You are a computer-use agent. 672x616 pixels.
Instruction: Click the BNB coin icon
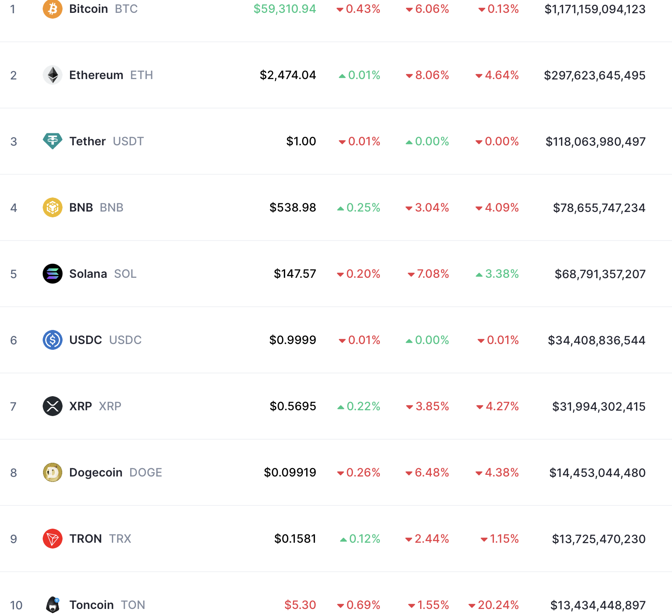click(53, 207)
